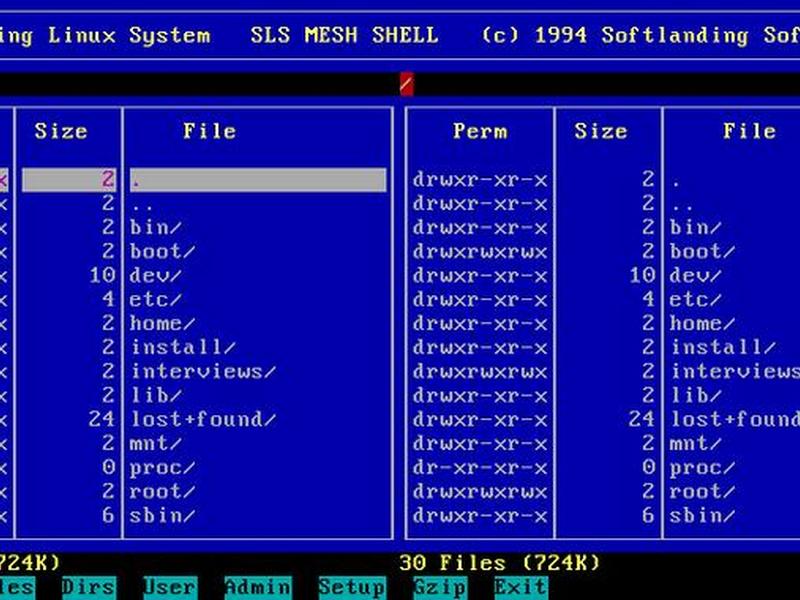Select '..' parent directory in left panel

pyautogui.click(x=141, y=204)
